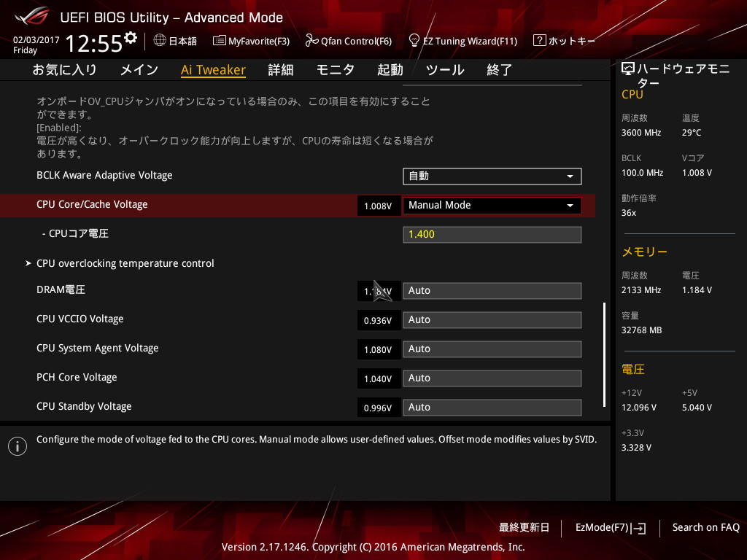Select the CPU Core/Cache Voltage row label
The width and height of the screenshot is (747, 560).
(92, 204)
